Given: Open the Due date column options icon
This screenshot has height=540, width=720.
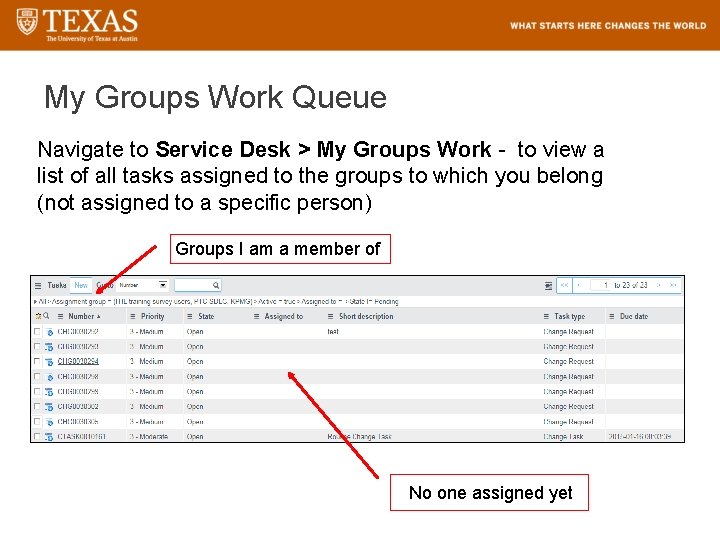Looking at the screenshot, I should point(612,316).
